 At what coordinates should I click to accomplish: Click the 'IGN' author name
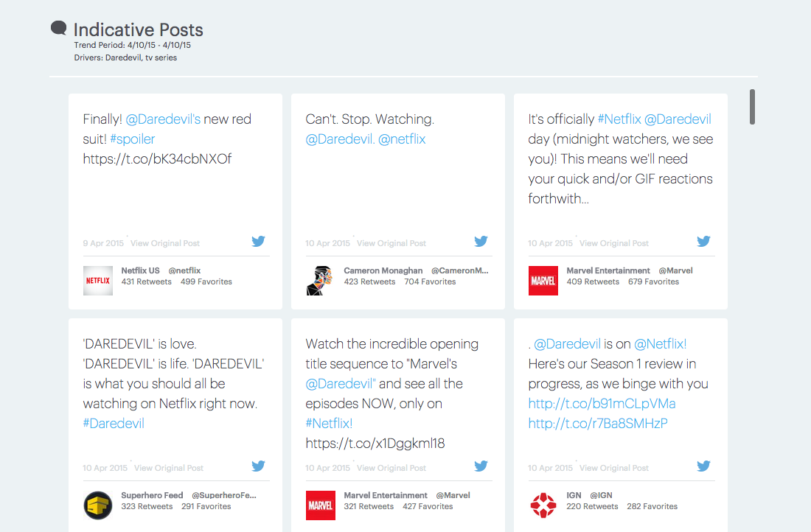pos(574,495)
